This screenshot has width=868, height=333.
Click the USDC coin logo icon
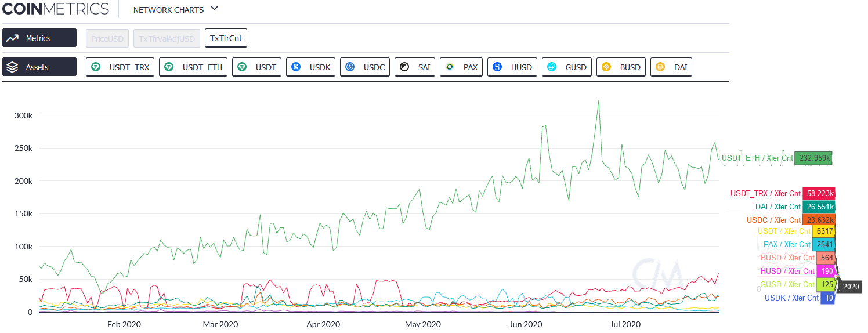pos(350,67)
